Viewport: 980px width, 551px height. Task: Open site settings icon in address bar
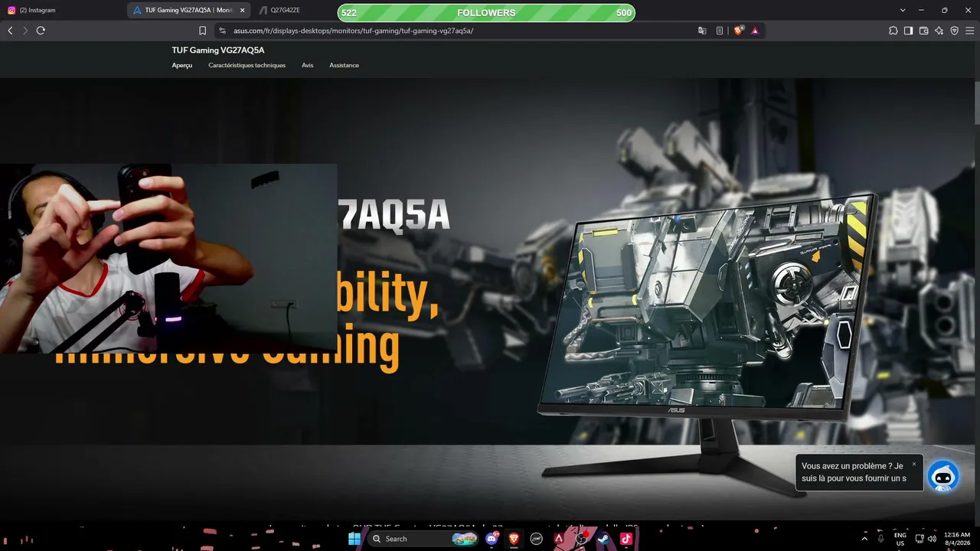(222, 31)
